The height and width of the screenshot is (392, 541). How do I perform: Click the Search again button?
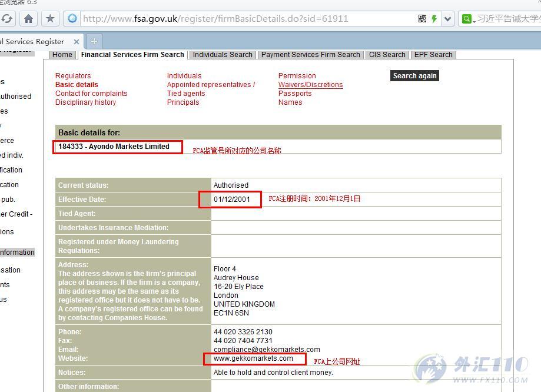tap(414, 75)
